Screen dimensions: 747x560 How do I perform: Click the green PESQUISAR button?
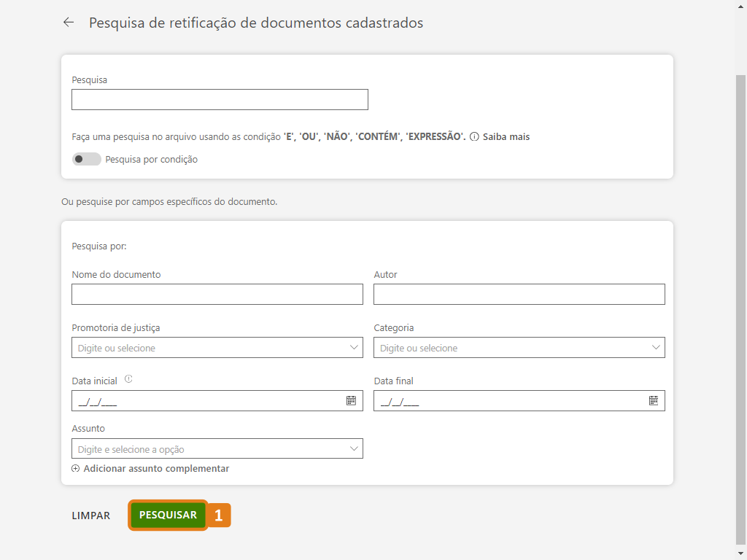(168, 516)
